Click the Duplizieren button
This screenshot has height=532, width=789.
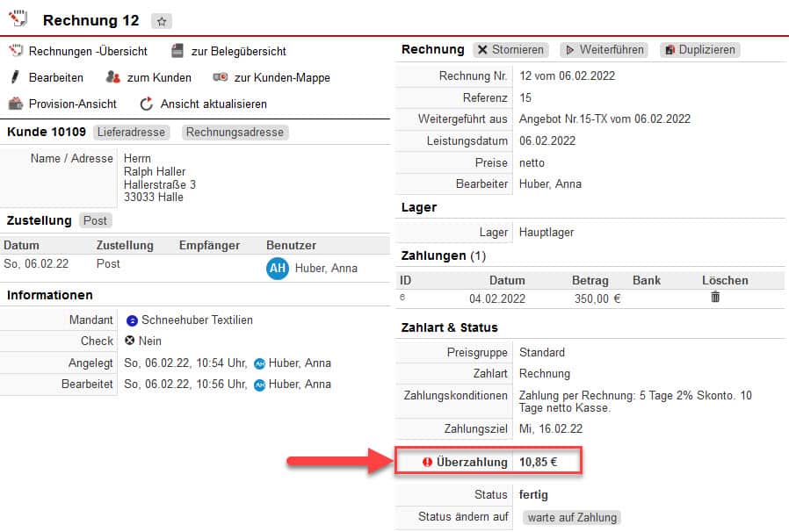pyautogui.click(x=699, y=50)
